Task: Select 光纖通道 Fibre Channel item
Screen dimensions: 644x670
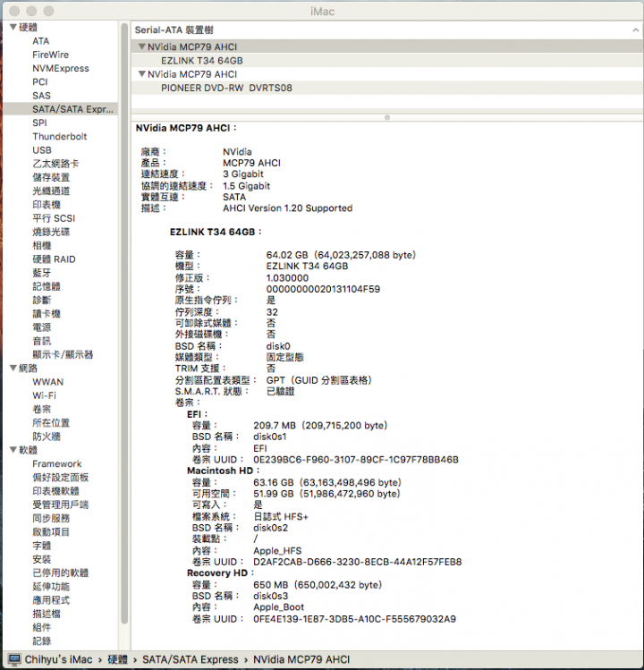Action: click(x=51, y=191)
